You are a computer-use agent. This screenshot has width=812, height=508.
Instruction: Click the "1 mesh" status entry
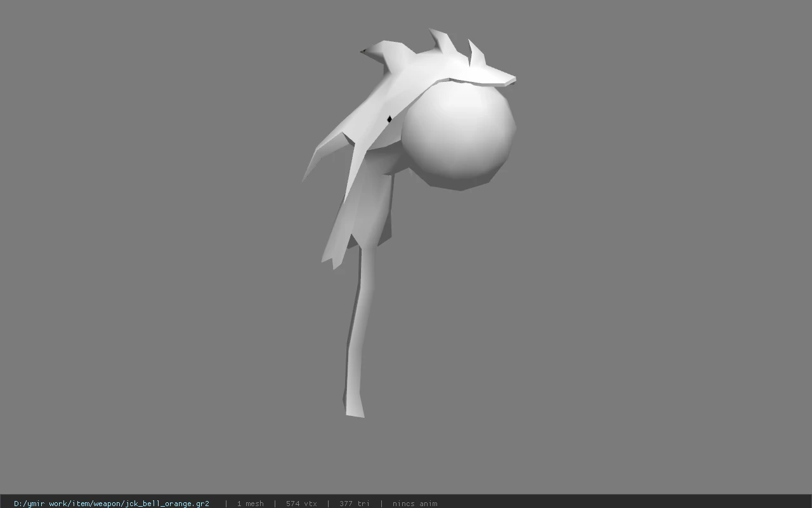[251, 504]
